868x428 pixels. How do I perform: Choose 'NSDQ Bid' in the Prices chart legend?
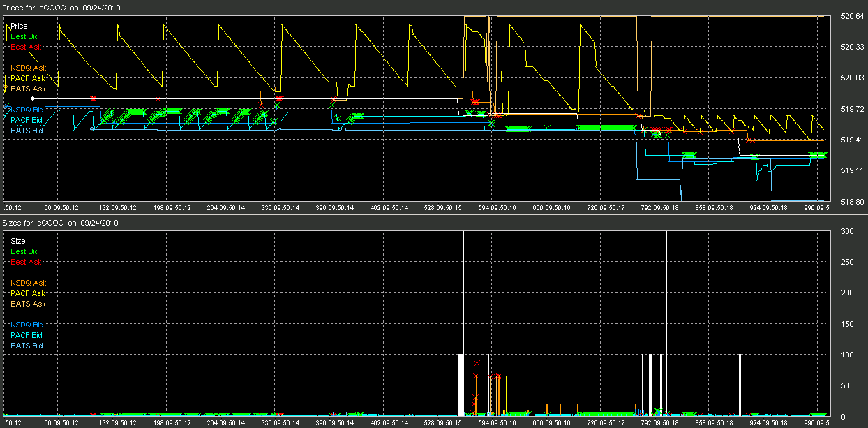[27, 110]
